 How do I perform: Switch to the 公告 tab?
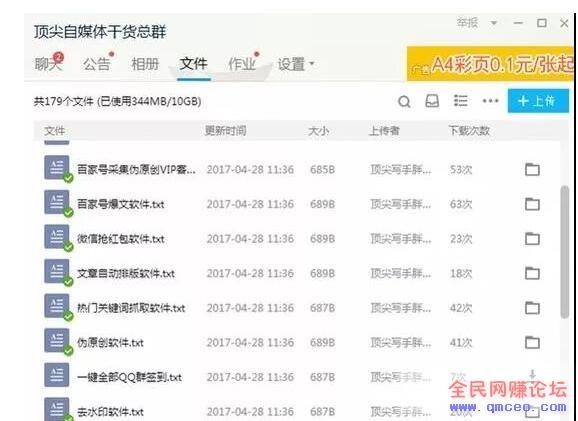[x=97, y=64]
